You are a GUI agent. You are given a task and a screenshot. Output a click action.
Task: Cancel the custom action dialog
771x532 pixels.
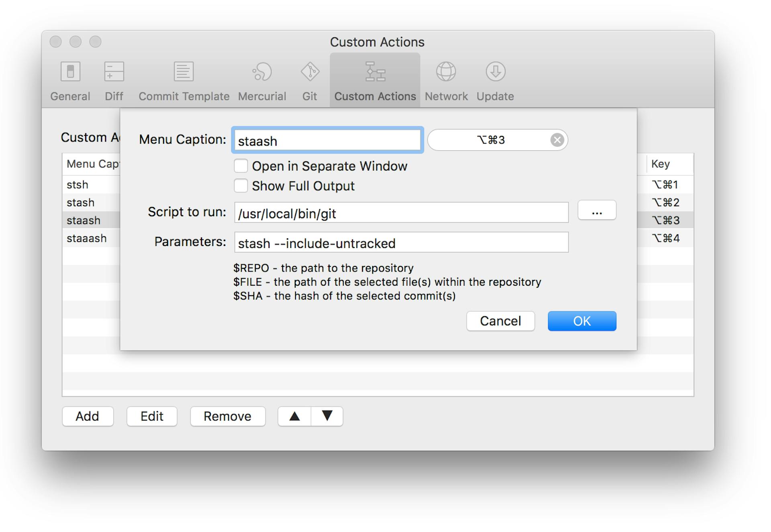click(x=500, y=321)
